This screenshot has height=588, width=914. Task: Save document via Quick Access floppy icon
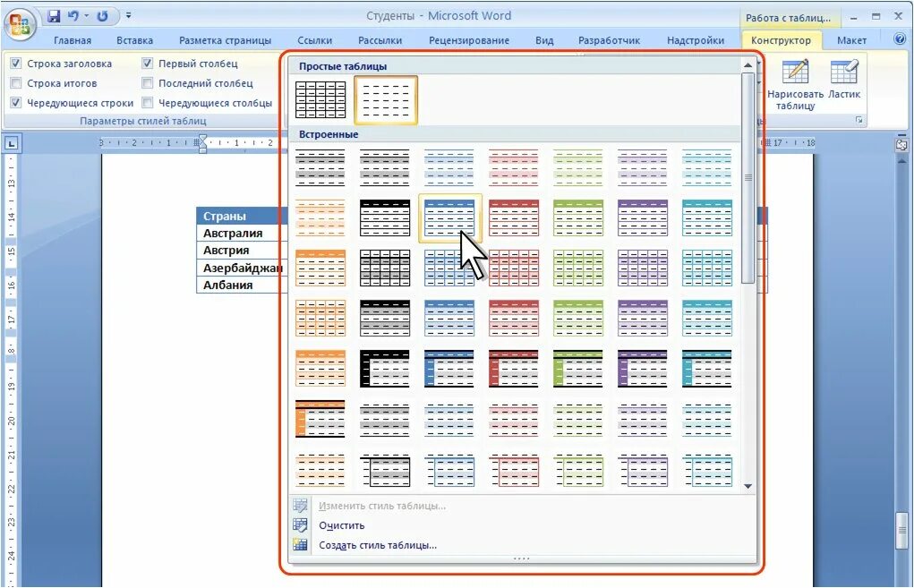pos(54,16)
